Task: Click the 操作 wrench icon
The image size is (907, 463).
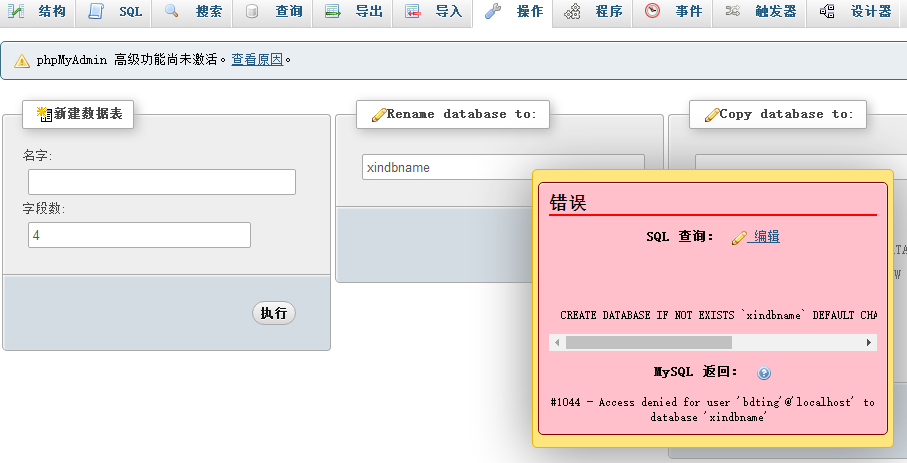Action: (x=493, y=10)
